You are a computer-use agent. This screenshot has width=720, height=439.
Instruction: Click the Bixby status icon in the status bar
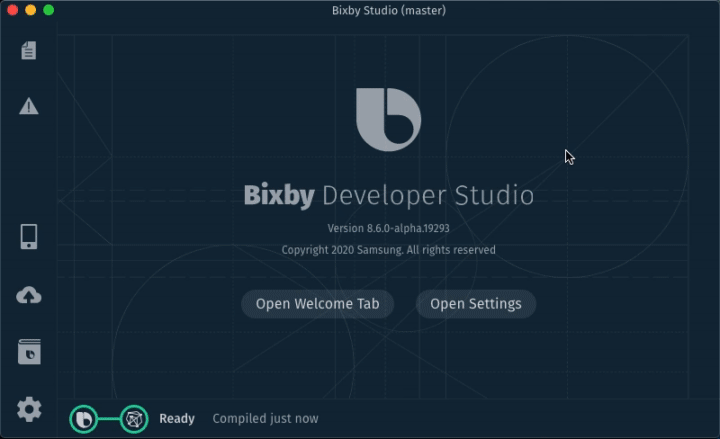84,419
